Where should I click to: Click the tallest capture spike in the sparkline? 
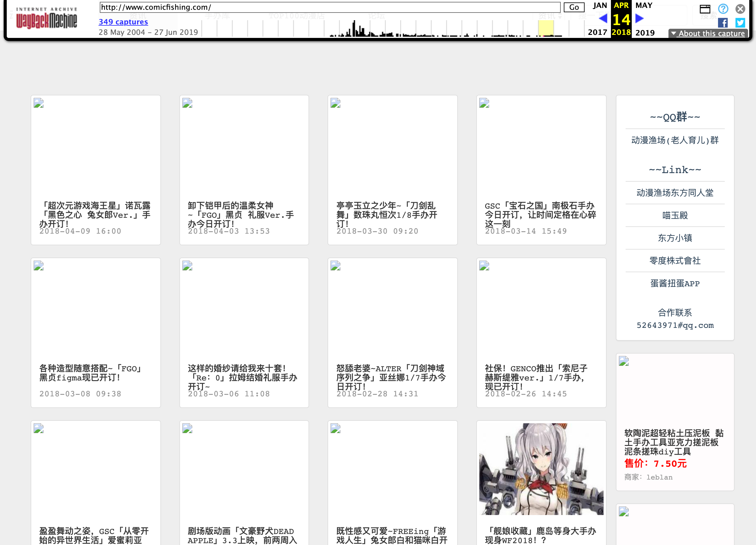[354, 28]
